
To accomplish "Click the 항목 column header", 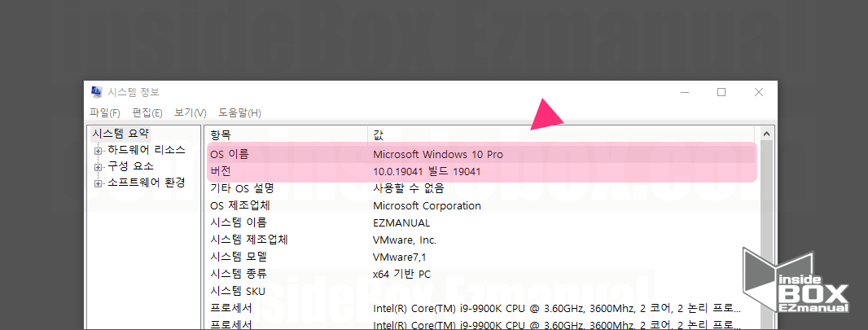I will tap(286, 134).
